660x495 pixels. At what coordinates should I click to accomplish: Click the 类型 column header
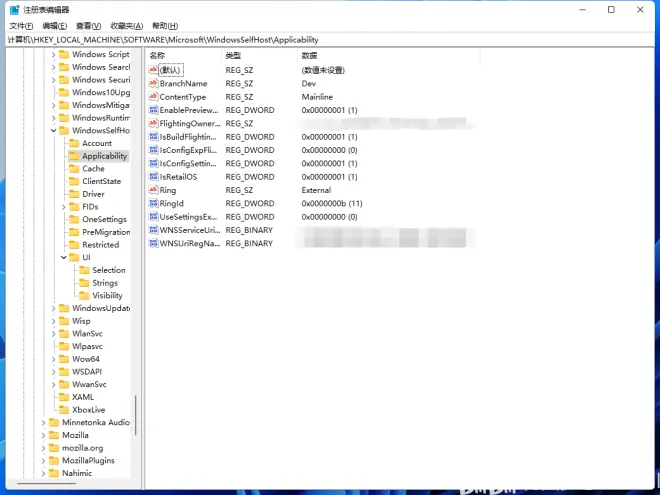(260, 56)
